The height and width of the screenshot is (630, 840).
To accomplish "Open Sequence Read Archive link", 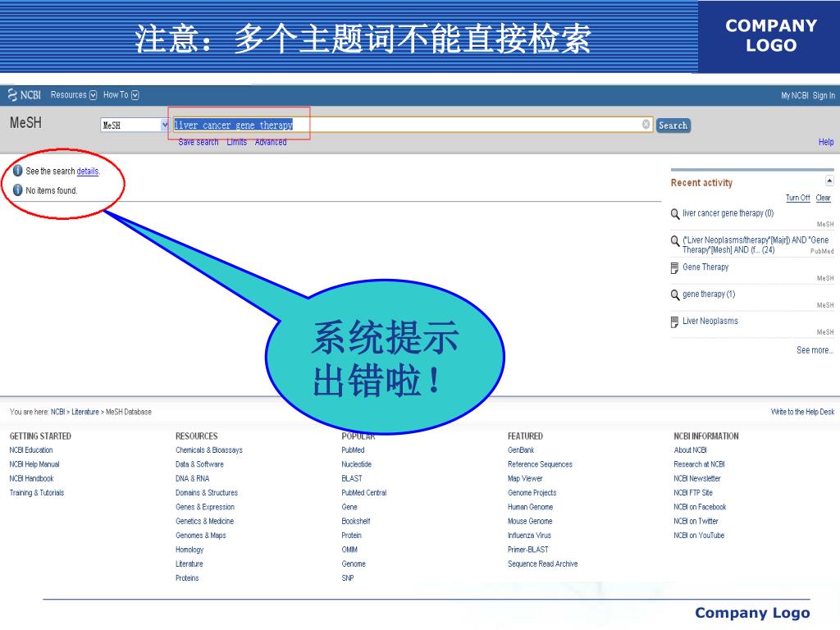I will pos(542,564).
